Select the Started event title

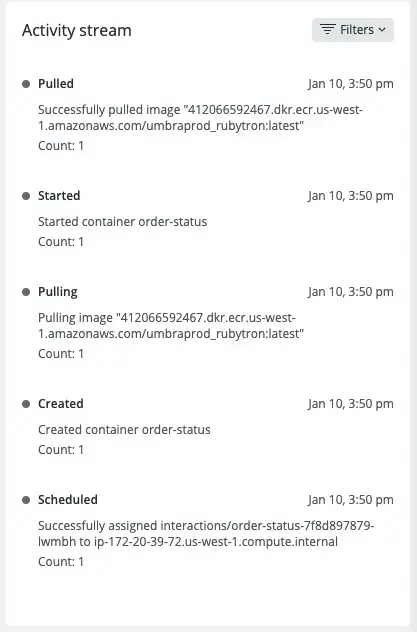click(x=59, y=196)
